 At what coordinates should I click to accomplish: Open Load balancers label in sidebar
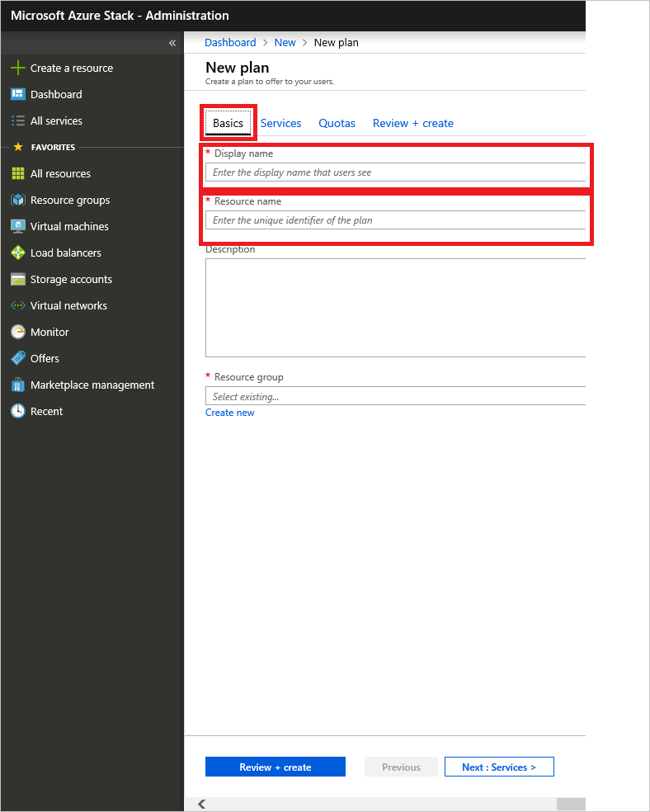pos(66,253)
